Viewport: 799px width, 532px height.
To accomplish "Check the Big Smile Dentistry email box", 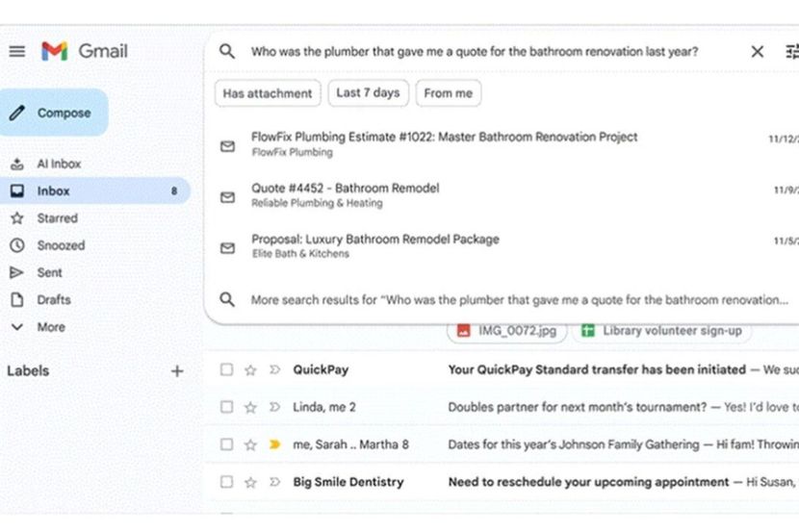I will (226, 482).
